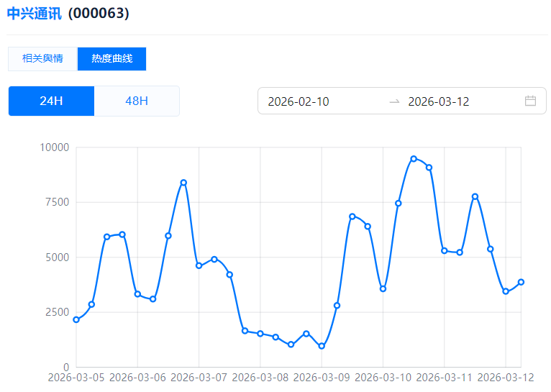
Task: Click the first data point of the curve
Action: (x=76, y=319)
